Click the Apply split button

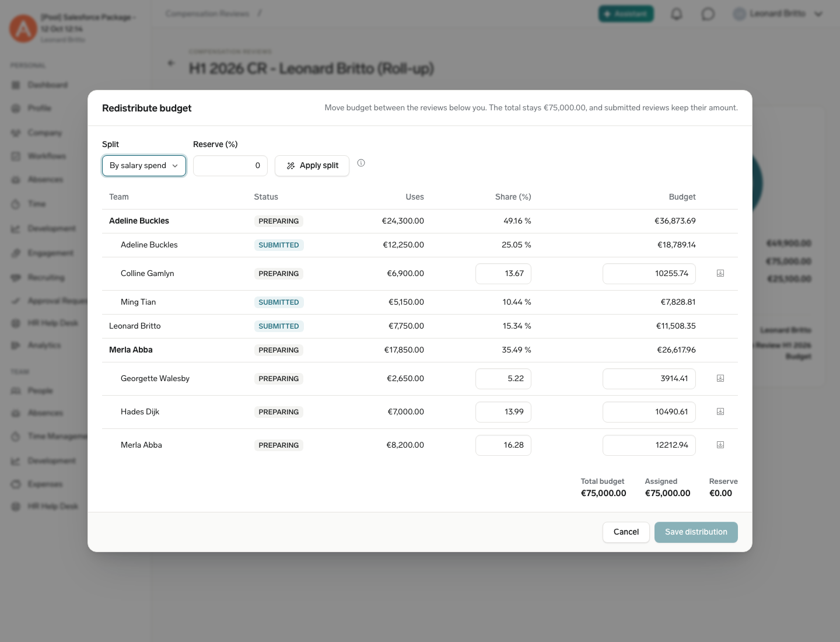click(x=312, y=166)
